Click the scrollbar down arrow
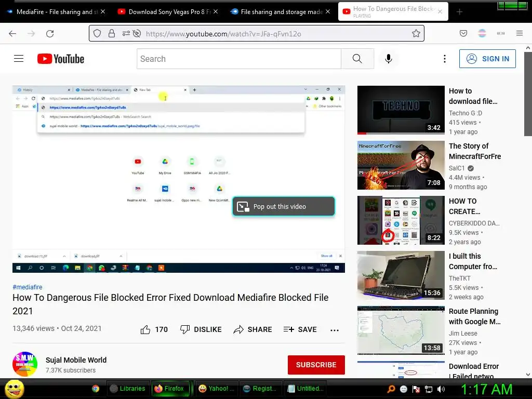The height and width of the screenshot is (399, 532). pyautogui.click(x=528, y=375)
